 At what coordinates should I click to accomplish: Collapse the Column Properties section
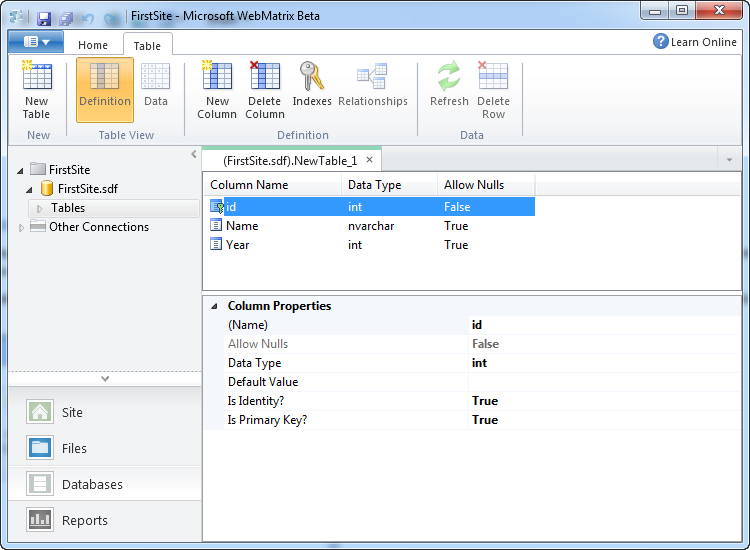coord(213,306)
